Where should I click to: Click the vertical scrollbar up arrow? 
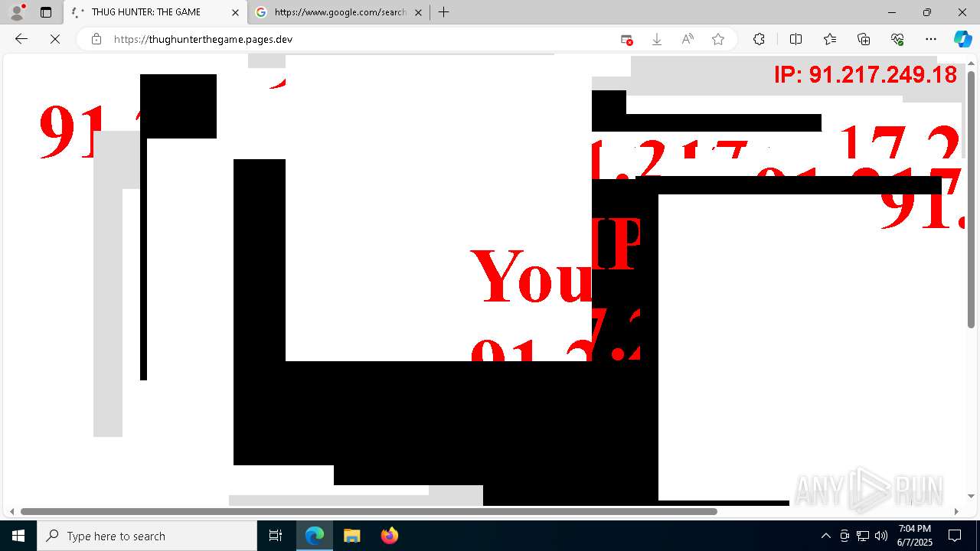coord(972,62)
